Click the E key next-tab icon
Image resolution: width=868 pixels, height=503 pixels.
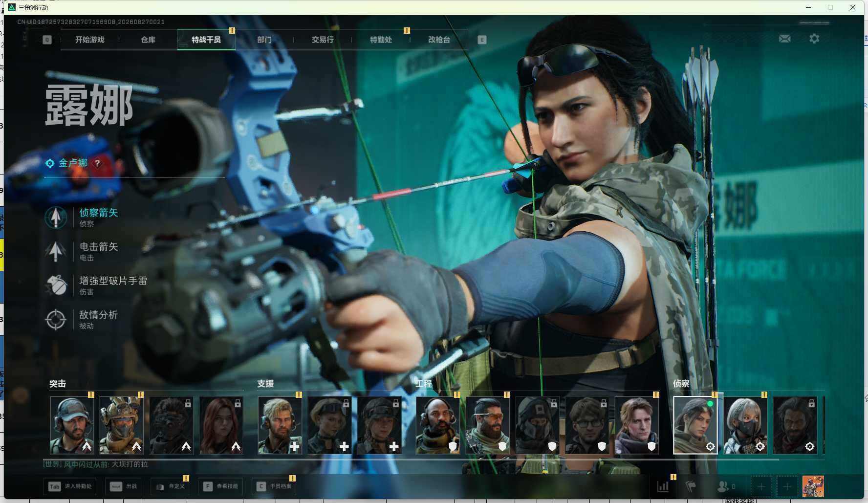pyautogui.click(x=482, y=40)
